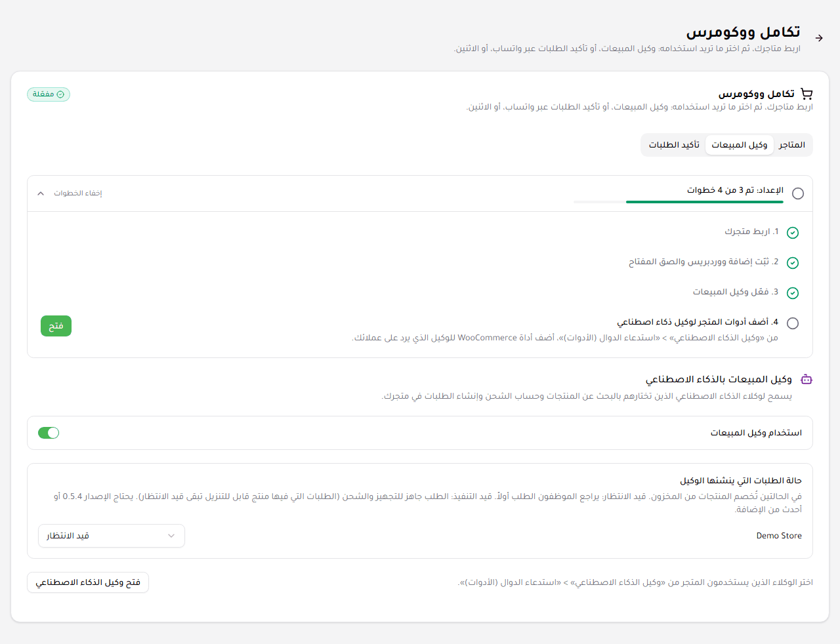Click the فتح وكيل الذكاء الاصطناعي button

(88, 582)
